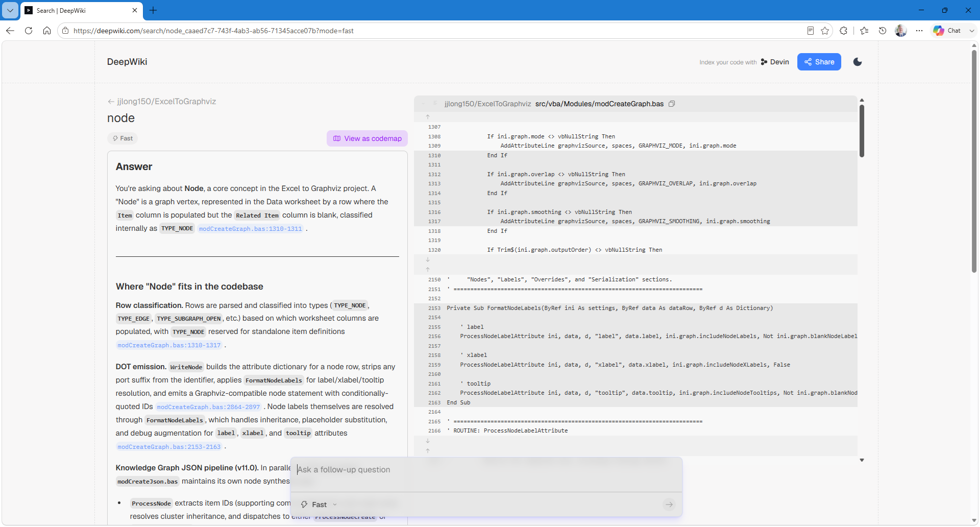The image size is (980, 527).
Task: Click the file lines icon in code header
Action: tap(435, 104)
